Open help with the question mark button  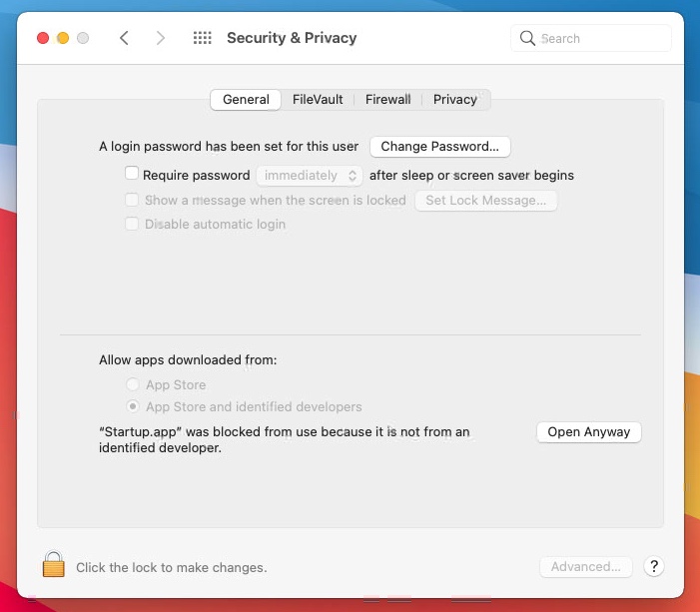(x=654, y=566)
